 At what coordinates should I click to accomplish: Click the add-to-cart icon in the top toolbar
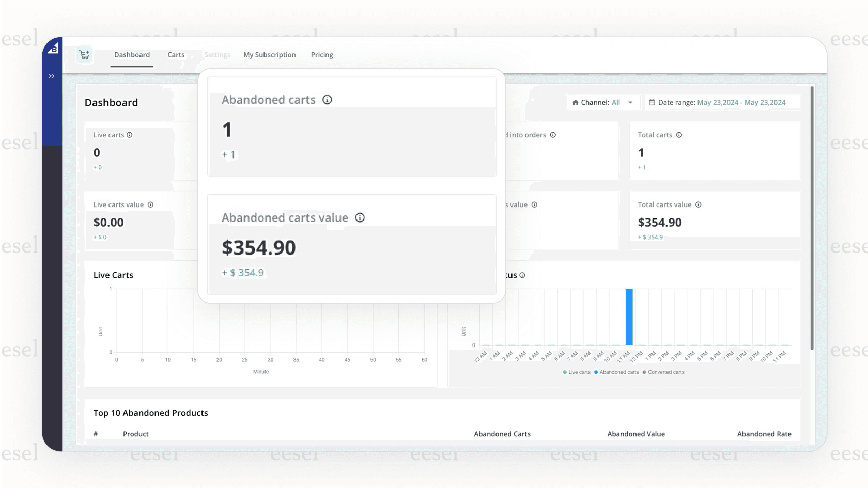coord(84,54)
